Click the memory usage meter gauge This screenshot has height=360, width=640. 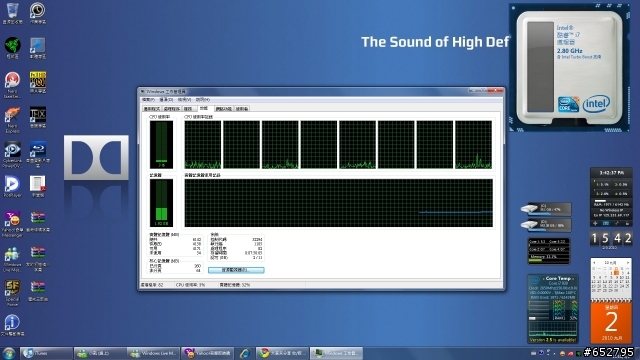[x=161, y=203]
